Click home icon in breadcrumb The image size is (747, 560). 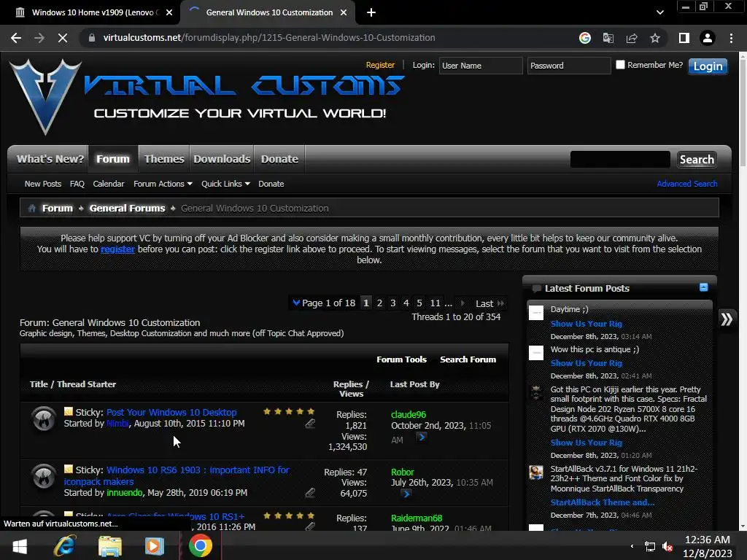32,208
